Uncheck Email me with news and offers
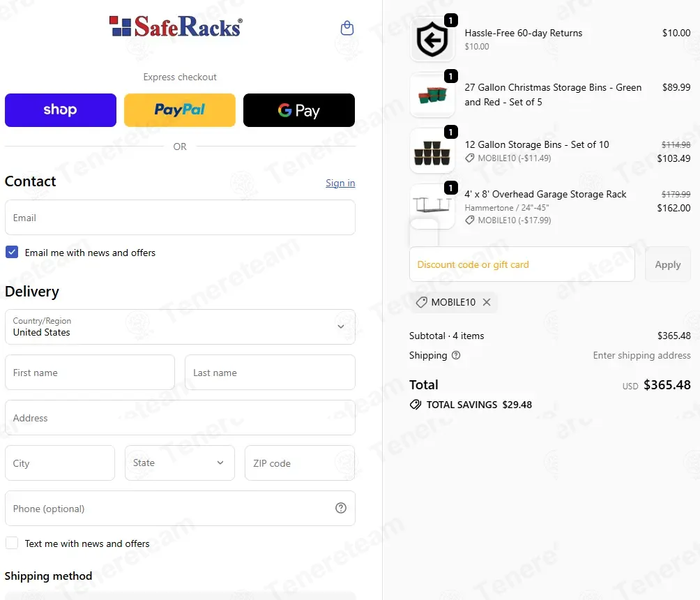This screenshot has height=600, width=700. pos(12,252)
